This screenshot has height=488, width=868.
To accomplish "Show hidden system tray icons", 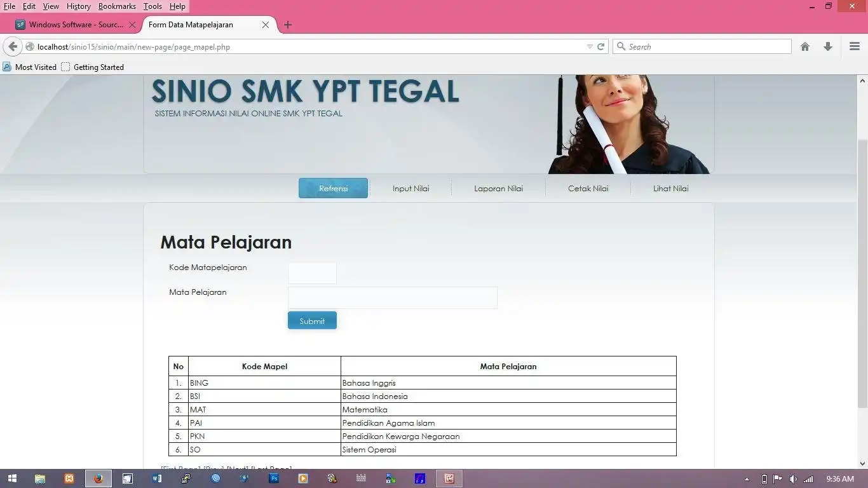I will [747, 479].
